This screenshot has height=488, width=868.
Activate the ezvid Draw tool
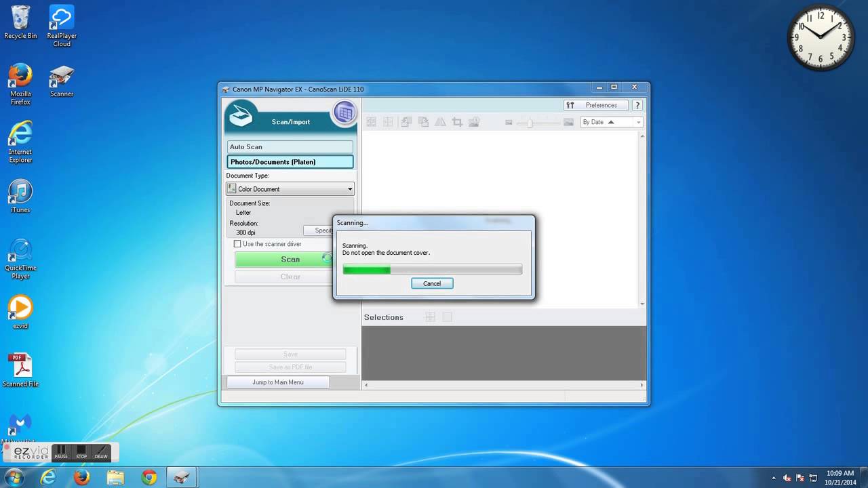point(101,452)
